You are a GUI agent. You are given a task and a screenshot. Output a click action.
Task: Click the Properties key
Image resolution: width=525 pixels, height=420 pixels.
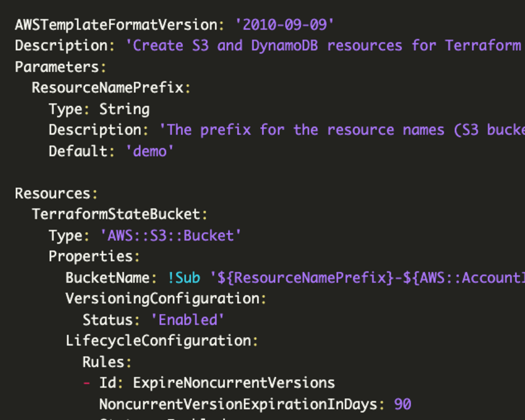pyautogui.click(x=91, y=256)
